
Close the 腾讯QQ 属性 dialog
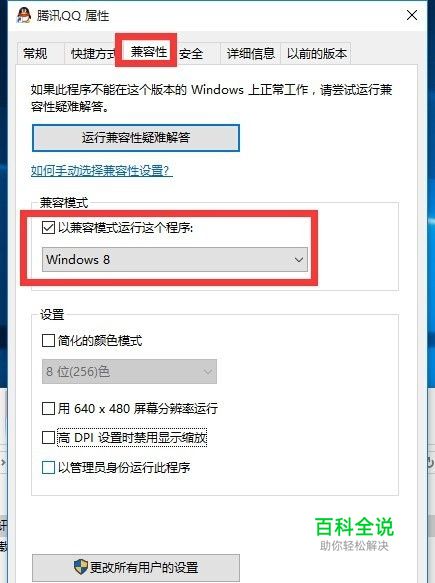(x=412, y=15)
